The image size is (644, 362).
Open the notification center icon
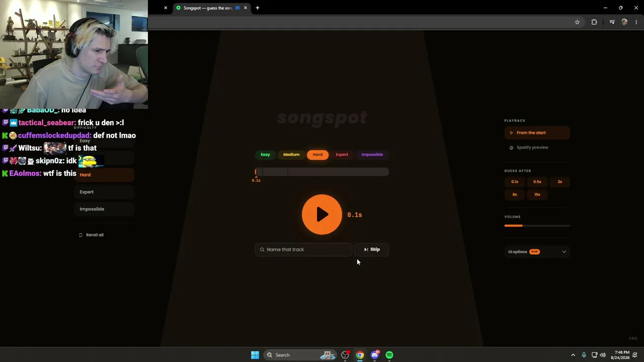[x=635, y=355]
